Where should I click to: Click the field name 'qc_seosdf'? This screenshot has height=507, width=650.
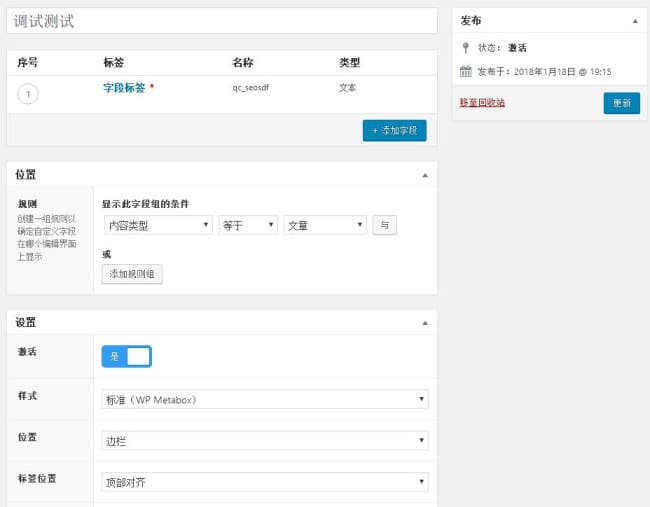(250, 87)
